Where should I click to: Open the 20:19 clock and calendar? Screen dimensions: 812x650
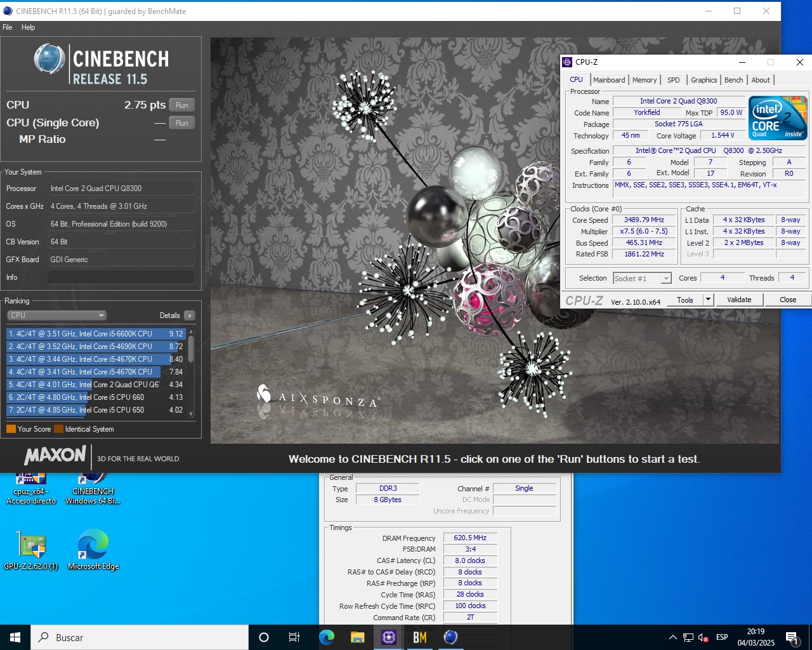point(756,637)
